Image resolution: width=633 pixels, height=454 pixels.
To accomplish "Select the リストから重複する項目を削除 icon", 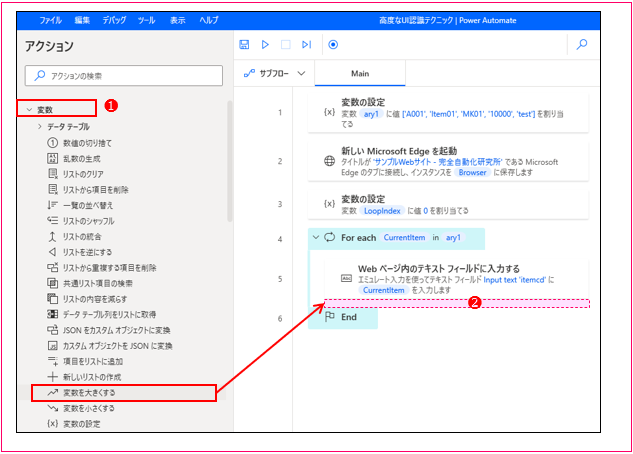I will click(52, 268).
